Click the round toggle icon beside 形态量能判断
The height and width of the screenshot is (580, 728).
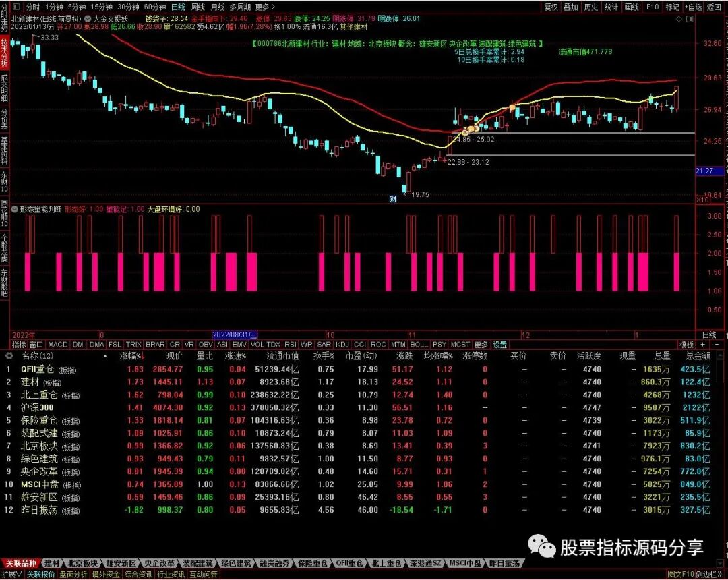[14, 210]
